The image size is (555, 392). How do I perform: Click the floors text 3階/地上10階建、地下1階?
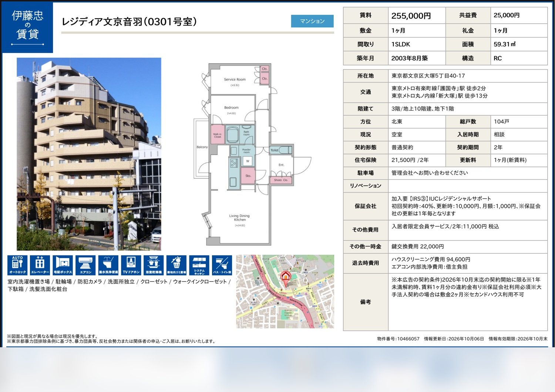click(x=423, y=109)
